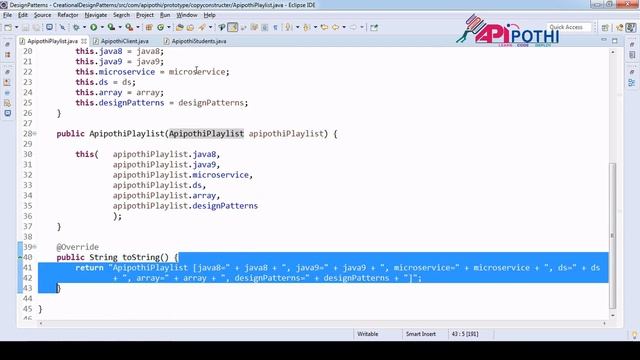Screen dimensions: 640x360
Task: Open the Refactor menu
Action: [x=68, y=15]
